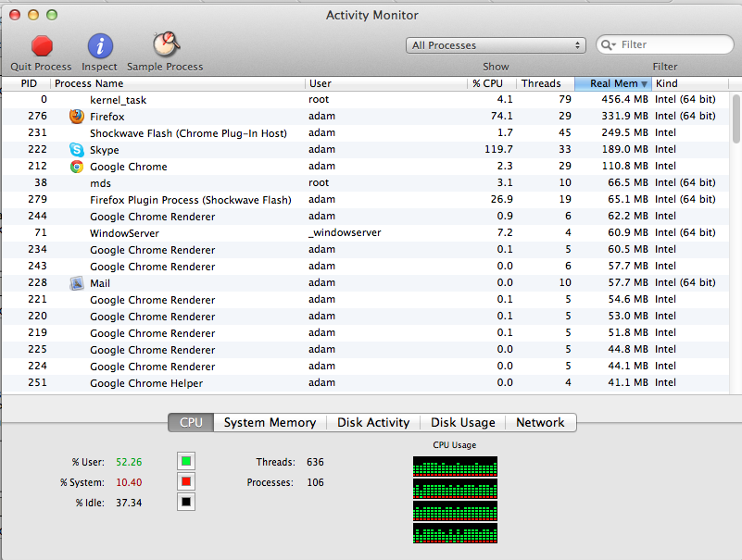Viewport: 742px width, 560px height.
Task: Open the Disk Usage tab
Action: (x=463, y=422)
